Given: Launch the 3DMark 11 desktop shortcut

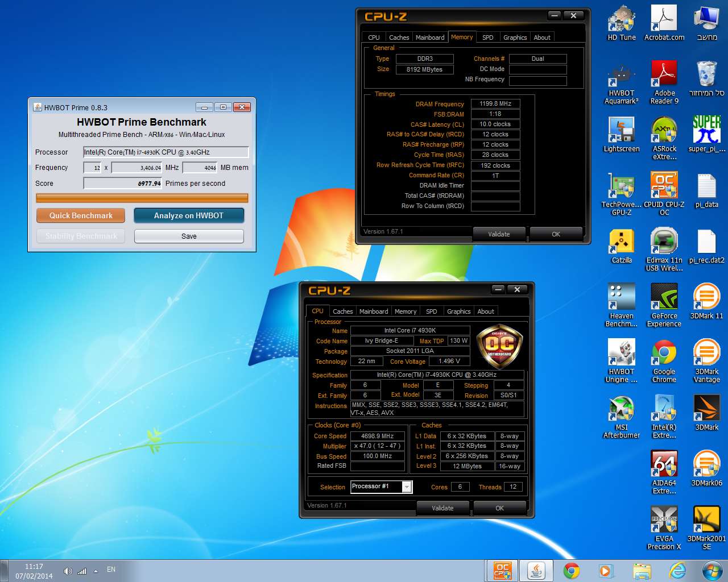Looking at the screenshot, I should [x=707, y=302].
